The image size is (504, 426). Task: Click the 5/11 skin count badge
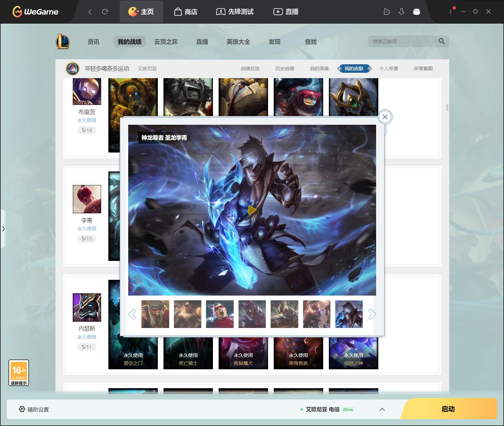(x=87, y=347)
